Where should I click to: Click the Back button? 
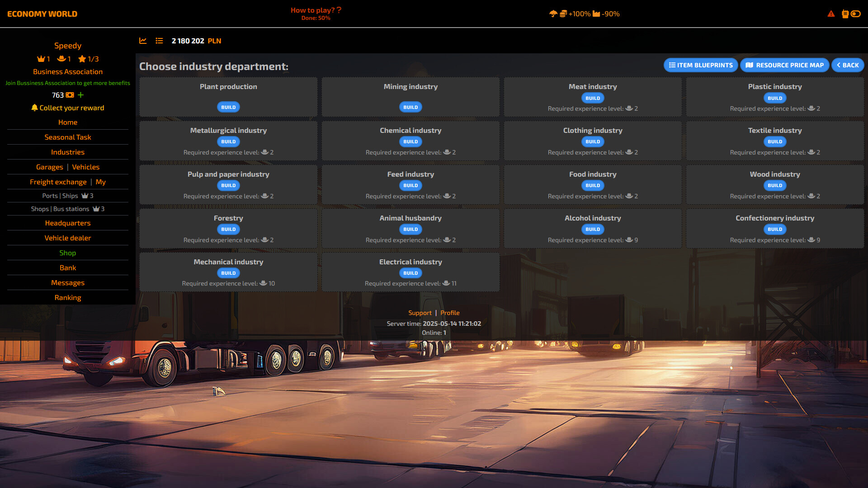click(848, 65)
